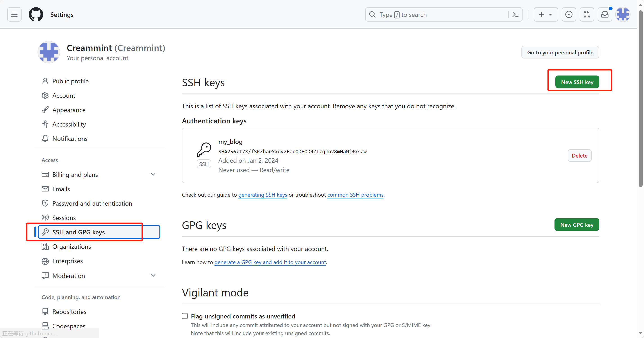Click the Moderation report icon
The height and width of the screenshot is (338, 644).
coord(45,276)
